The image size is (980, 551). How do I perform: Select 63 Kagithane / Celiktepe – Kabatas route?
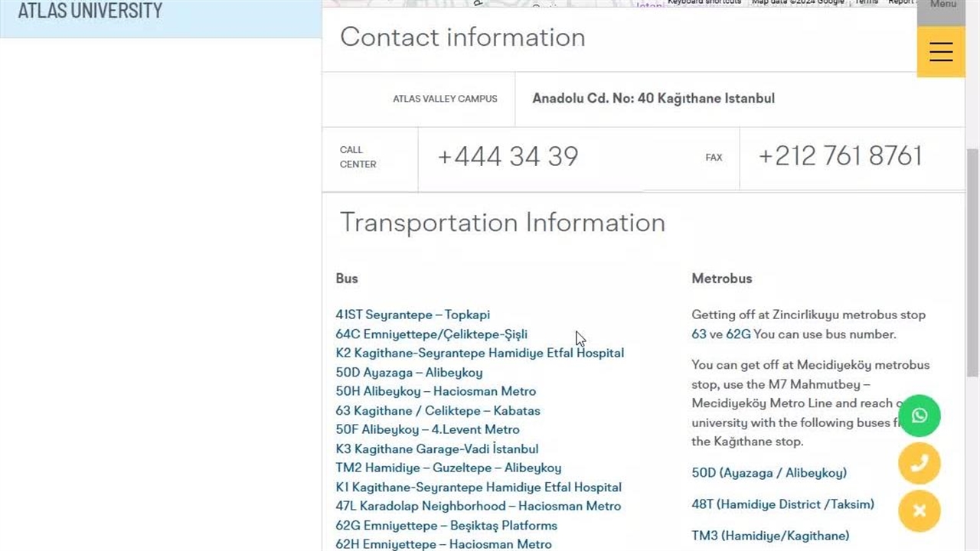[x=437, y=411]
